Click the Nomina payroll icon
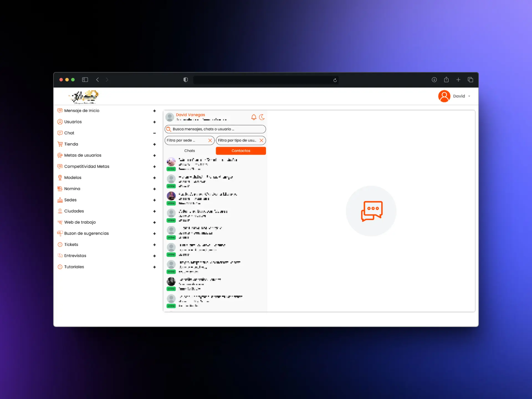Image resolution: width=532 pixels, height=399 pixels. click(x=60, y=189)
